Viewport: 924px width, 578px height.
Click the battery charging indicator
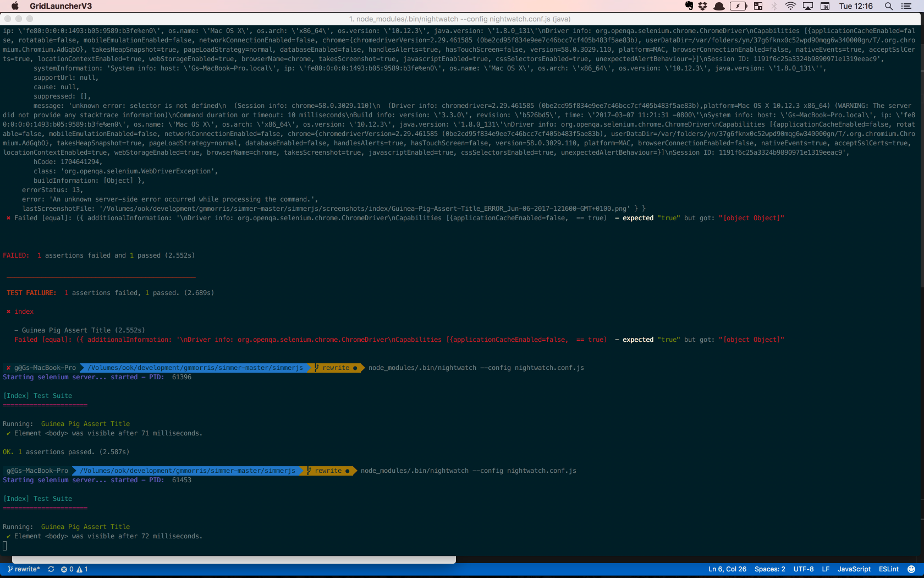coord(738,6)
